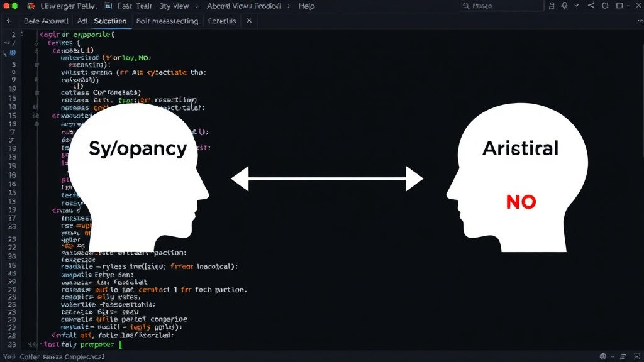The height and width of the screenshot is (362, 644).
Task: Click the editor vertical scrollbar
Action: [642, 94]
